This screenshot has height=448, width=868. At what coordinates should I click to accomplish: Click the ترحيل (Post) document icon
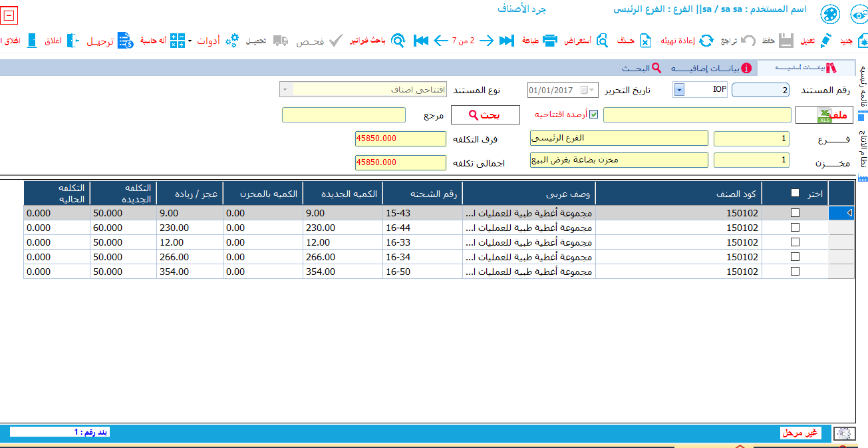coord(126,41)
